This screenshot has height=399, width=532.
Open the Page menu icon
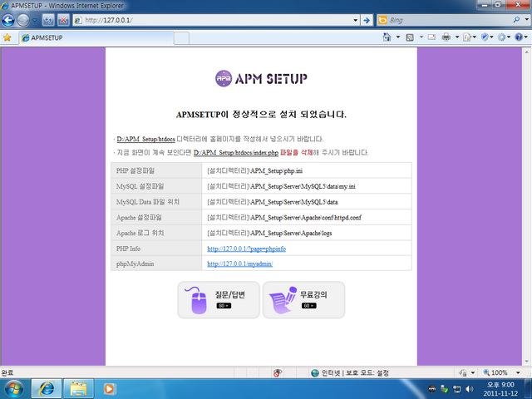click(470, 37)
